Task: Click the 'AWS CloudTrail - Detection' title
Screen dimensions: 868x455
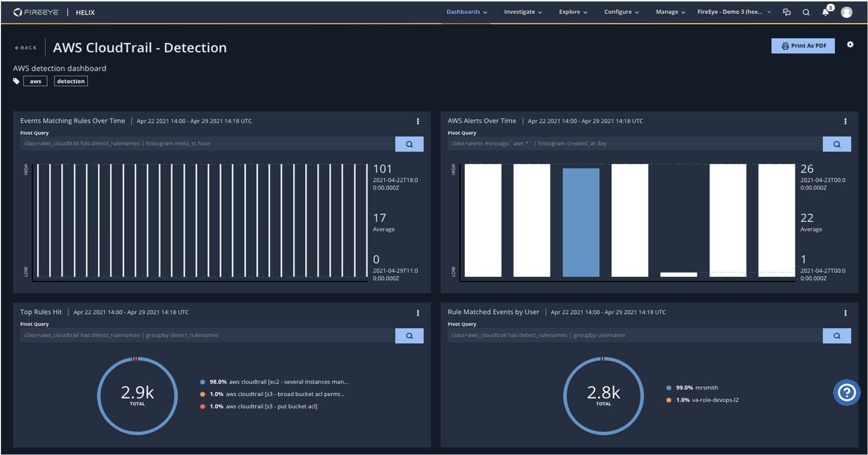Action: (140, 48)
